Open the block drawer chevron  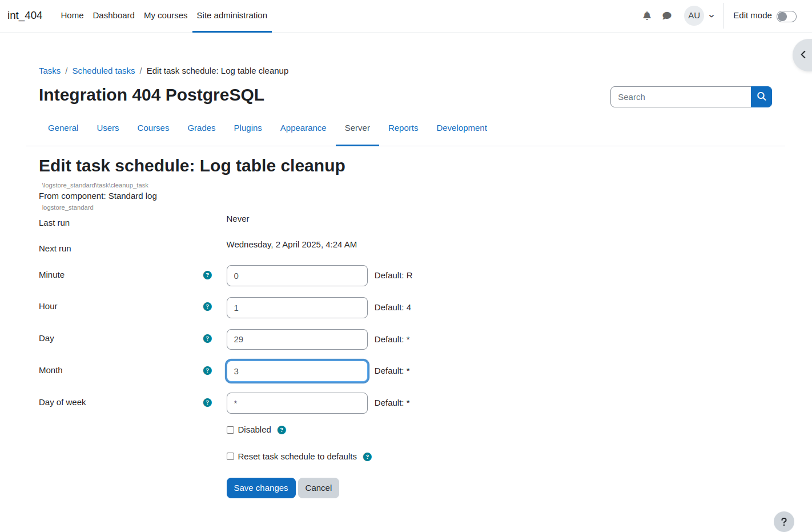click(803, 55)
